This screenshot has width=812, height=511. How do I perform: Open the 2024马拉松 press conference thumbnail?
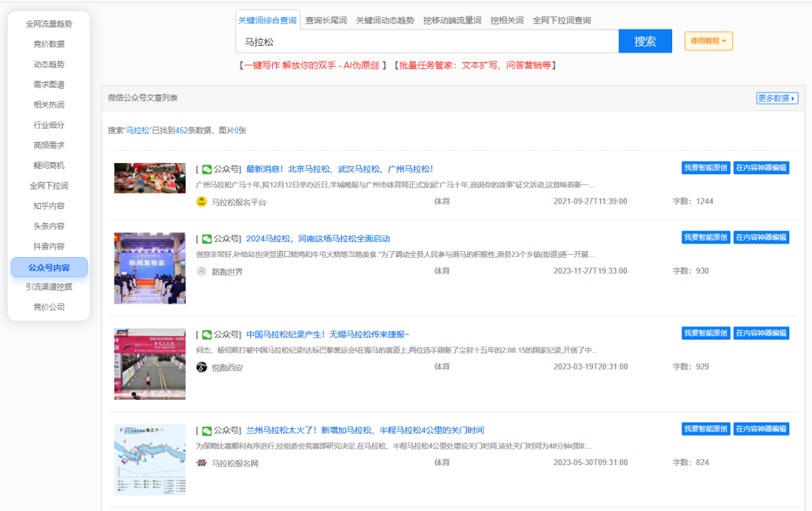pos(150,268)
